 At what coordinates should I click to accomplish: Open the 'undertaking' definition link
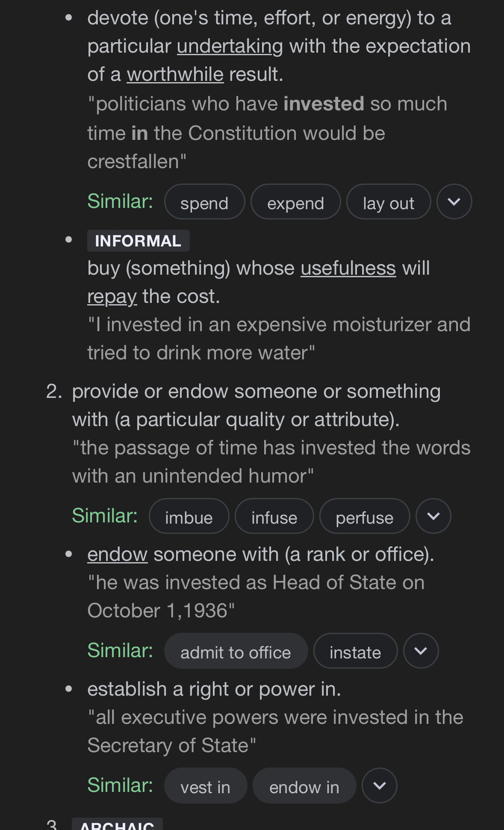coord(230,47)
